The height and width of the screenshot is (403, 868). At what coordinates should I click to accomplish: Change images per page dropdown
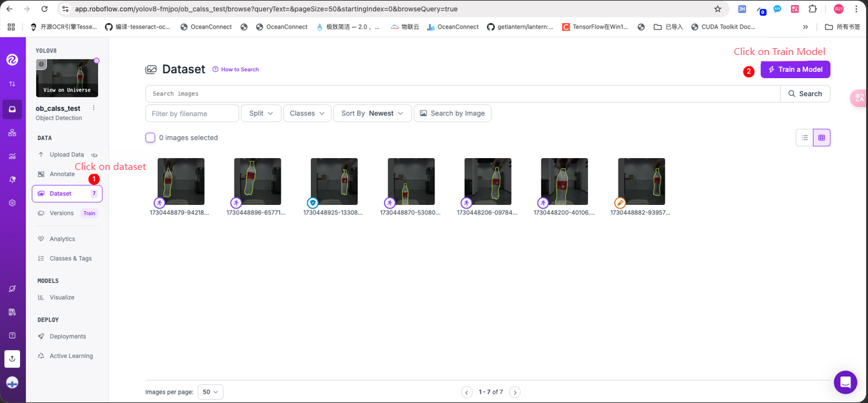(x=210, y=392)
